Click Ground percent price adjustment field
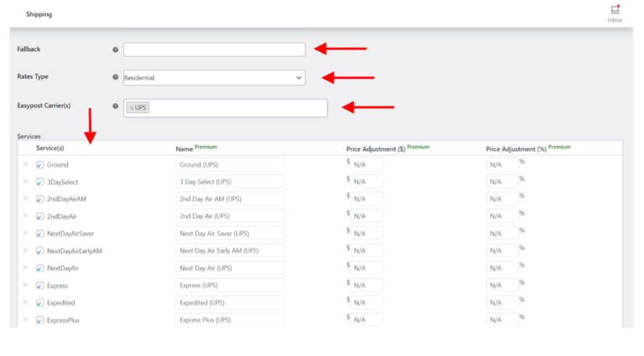This screenshot has height=356, width=644. coord(503,165)
